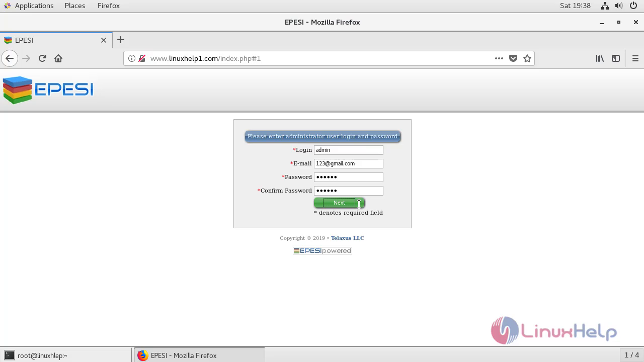The width and height of the screenshot is (644, 362).
Task: Open the Places menu
Action: pos(75,6)
